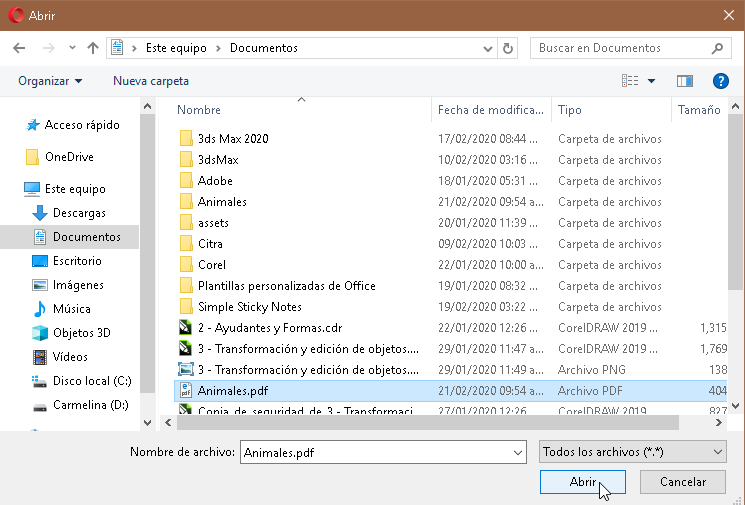Go back using the left arrow
Viewport: 745px width, 505px height.
click(19, 48)
